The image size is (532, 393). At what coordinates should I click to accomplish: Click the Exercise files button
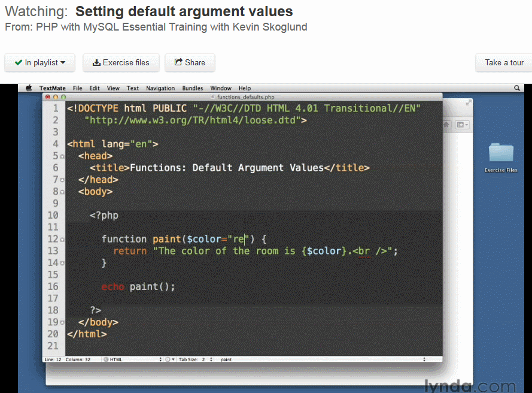(x=121, y=62)
